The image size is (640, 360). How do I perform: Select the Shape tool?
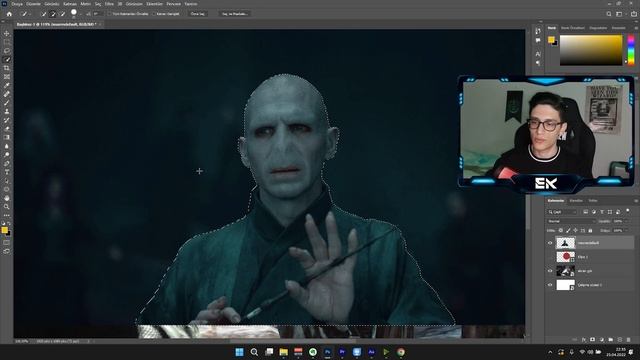pos(7,189)
